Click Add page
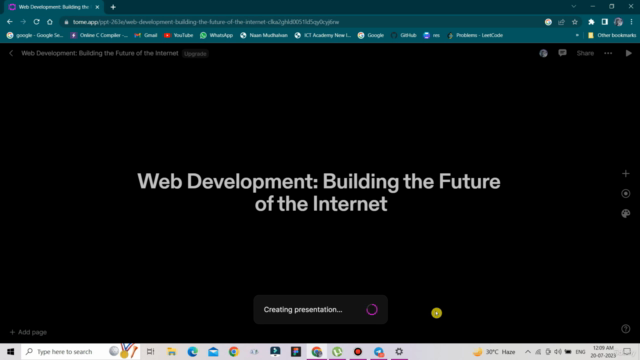 pyautogui.click(x=28, y=332)
